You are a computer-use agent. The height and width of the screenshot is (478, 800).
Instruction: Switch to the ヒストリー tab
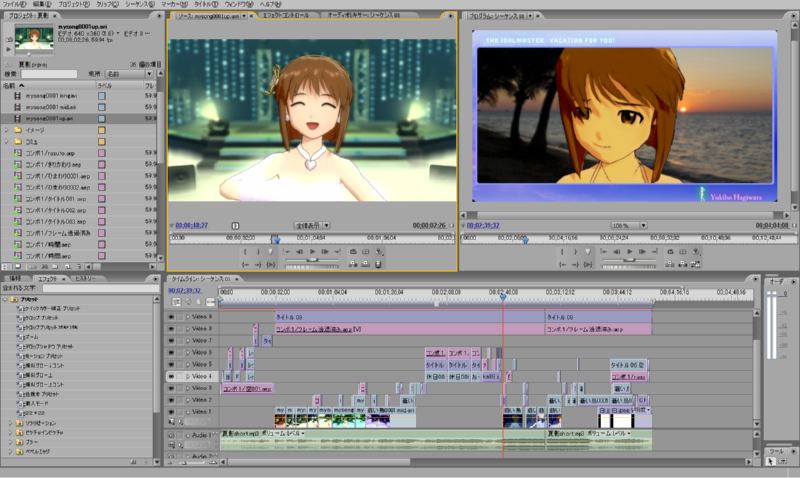(86, 279)
